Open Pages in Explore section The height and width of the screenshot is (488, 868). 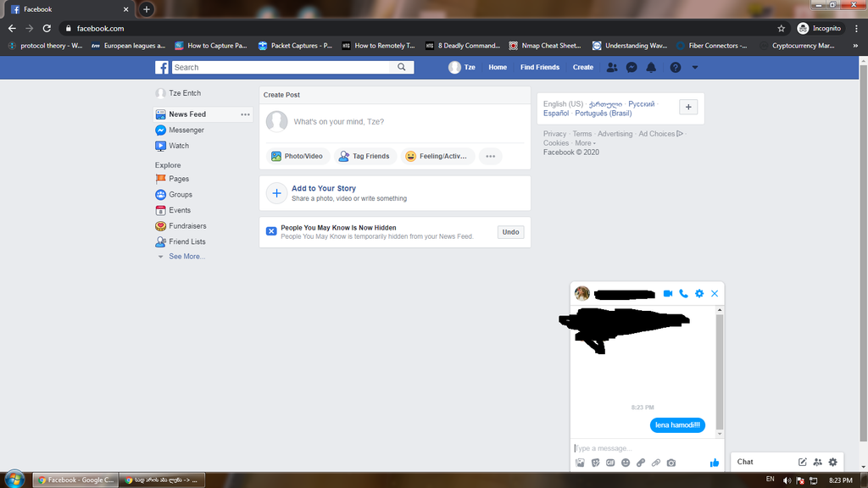coord(178,179)
